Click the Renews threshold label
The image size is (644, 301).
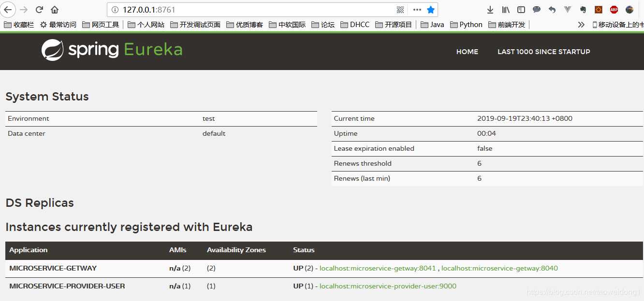(x=363, y=163)
